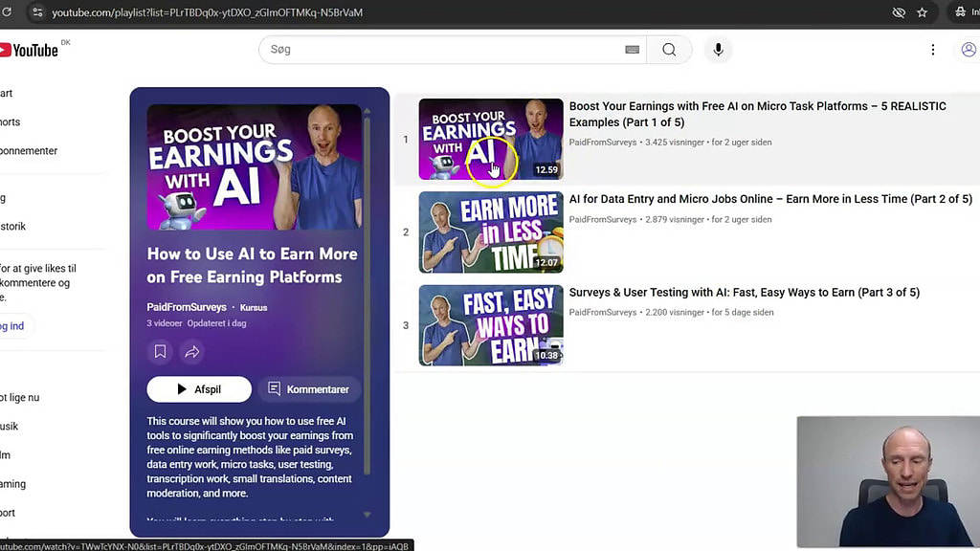The height and width of the screenshot is (551, 980).
Task: Click the crossed-out eye icon in address bar
Action: (x=898, y=12)
